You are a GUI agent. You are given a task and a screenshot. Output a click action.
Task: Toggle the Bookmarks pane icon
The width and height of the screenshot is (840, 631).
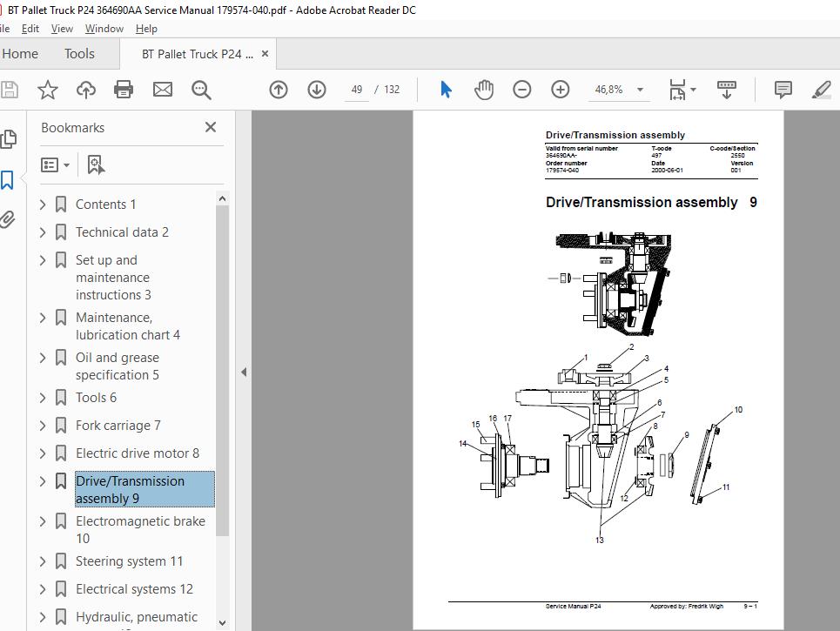click(x=8, y=180)
